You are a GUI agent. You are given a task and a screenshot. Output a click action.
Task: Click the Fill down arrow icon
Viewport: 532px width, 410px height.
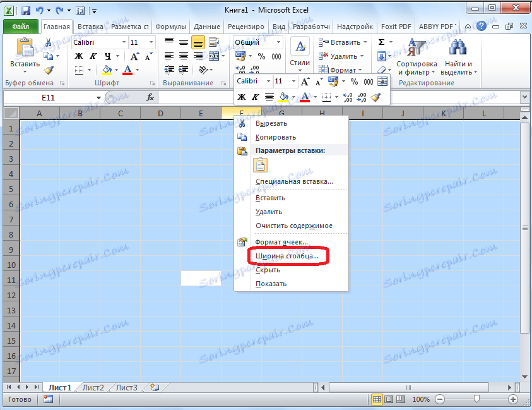click(x=381, y=56)
